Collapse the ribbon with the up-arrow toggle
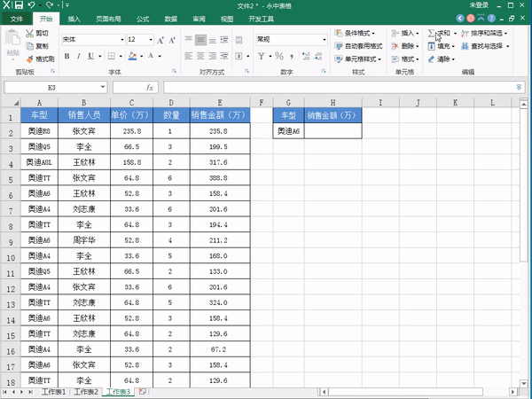 tap(481, 18)
